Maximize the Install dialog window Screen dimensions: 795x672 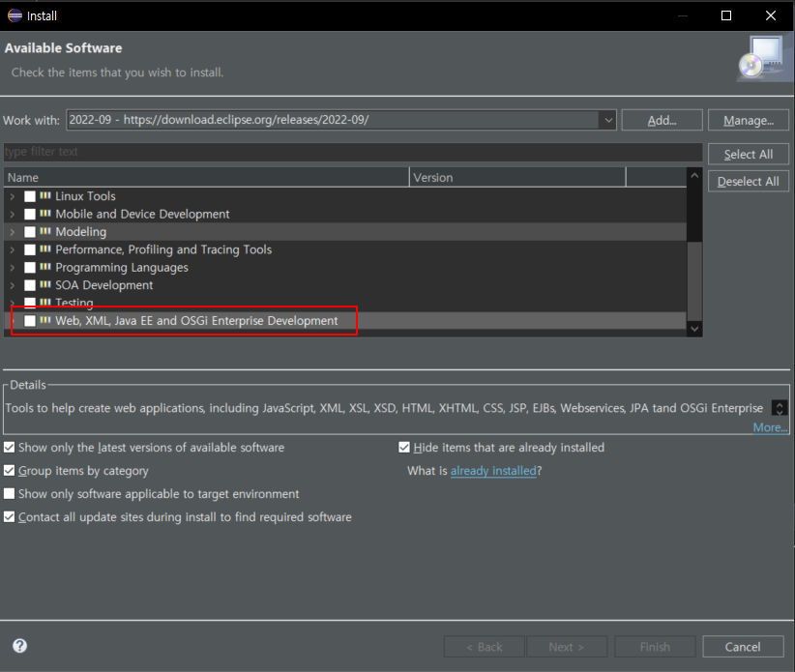pos(726,15)
